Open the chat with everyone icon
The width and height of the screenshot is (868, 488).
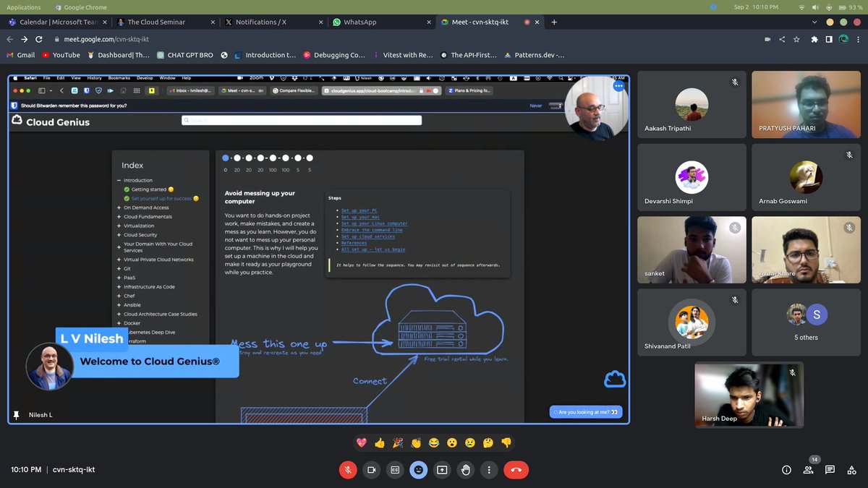(830, 470)
